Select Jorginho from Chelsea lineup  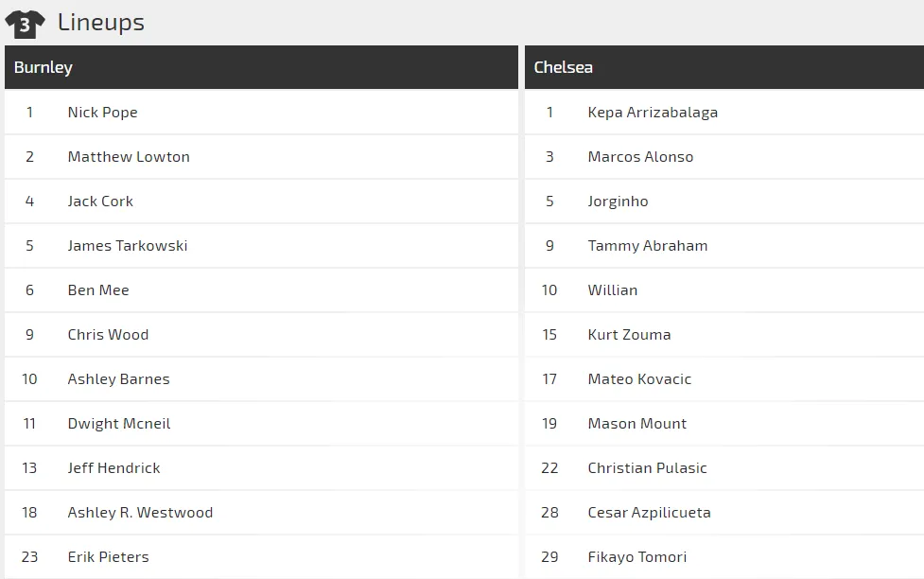pos(618,201)
